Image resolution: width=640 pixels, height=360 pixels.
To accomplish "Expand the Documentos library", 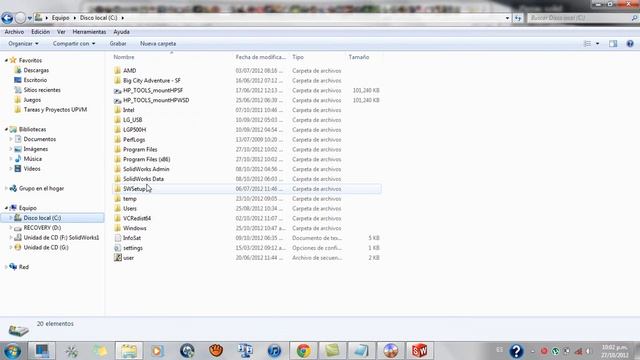I will [11, 139].
